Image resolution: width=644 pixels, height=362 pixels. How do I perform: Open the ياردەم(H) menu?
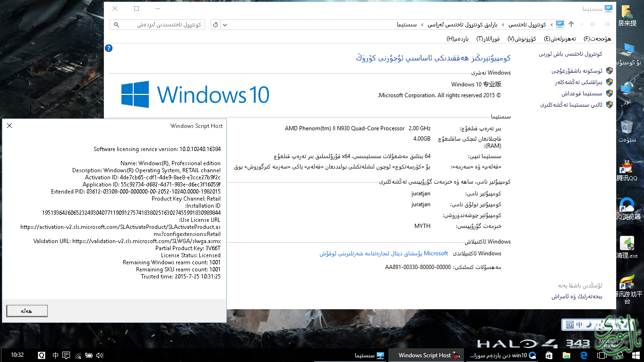[458, 39]
